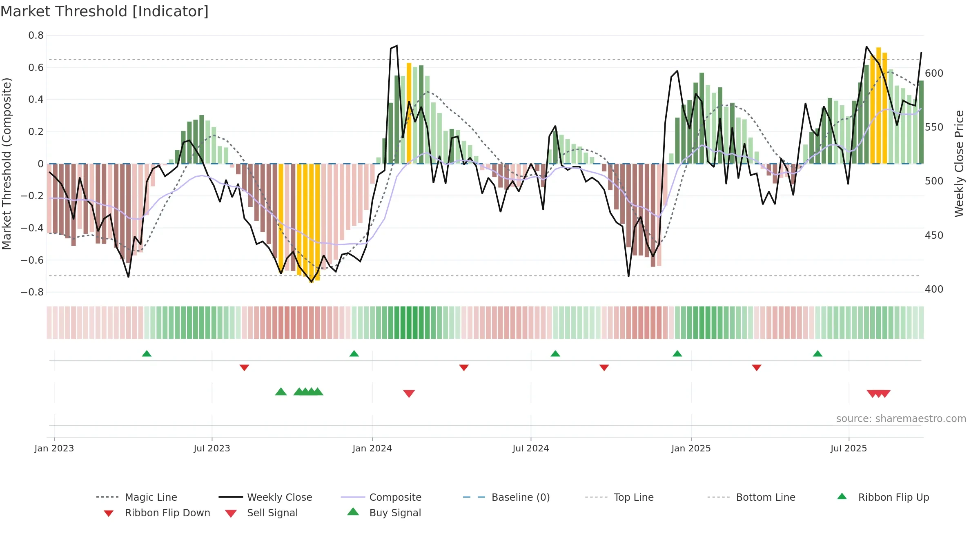Screen dimensions: 980x551
Task: Click the red Ribbon Flip Down triangle icon in legend
Action: 109,513
